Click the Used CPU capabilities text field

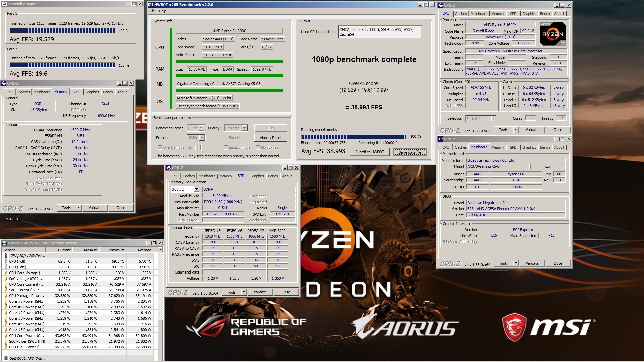[380, 32]
